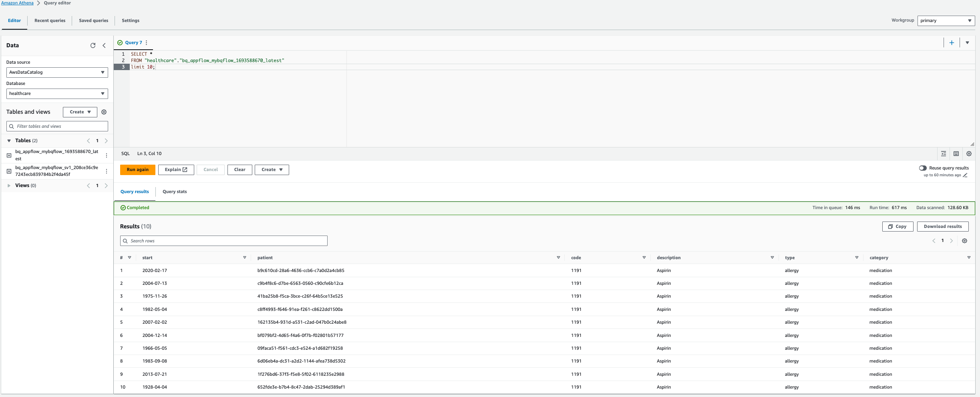Select patient 652fde3e-b7b4-8c47-2dab-25294d389af1 cell
The height and width of the screenshot is (397, 980).
(x=301, y=387)
